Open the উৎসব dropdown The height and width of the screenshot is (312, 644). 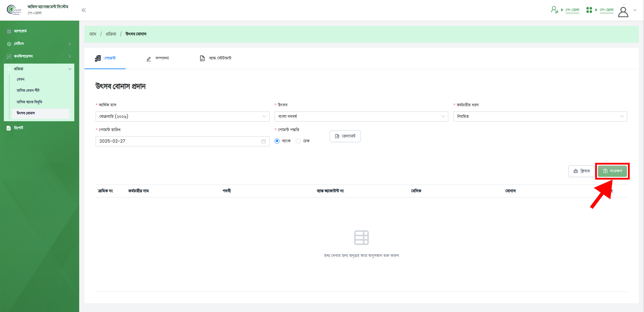click(361, 116)
